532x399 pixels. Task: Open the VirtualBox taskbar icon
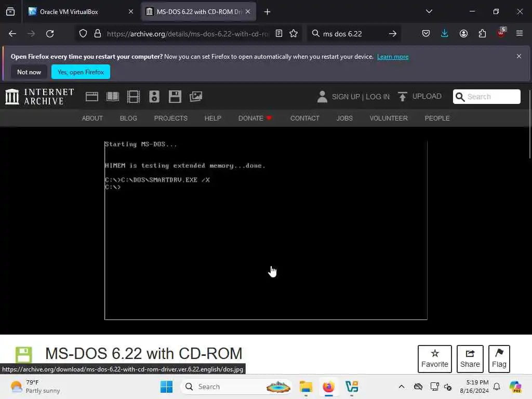pyautogui.click(x=352, y=387)
